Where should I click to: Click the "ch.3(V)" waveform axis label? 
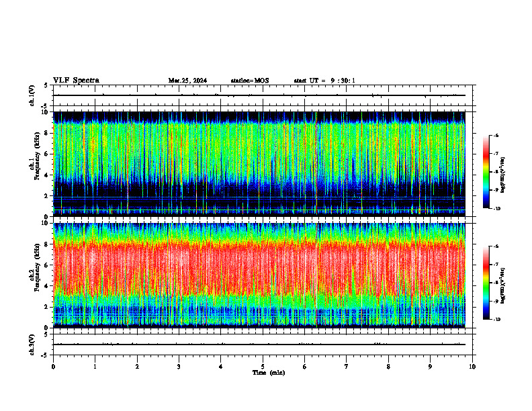click(x=32, y=345)
